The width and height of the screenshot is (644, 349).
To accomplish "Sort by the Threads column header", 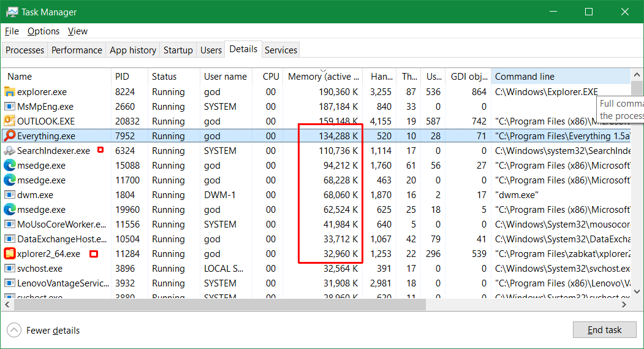I will pyautogui.click(x=409, y=77).
